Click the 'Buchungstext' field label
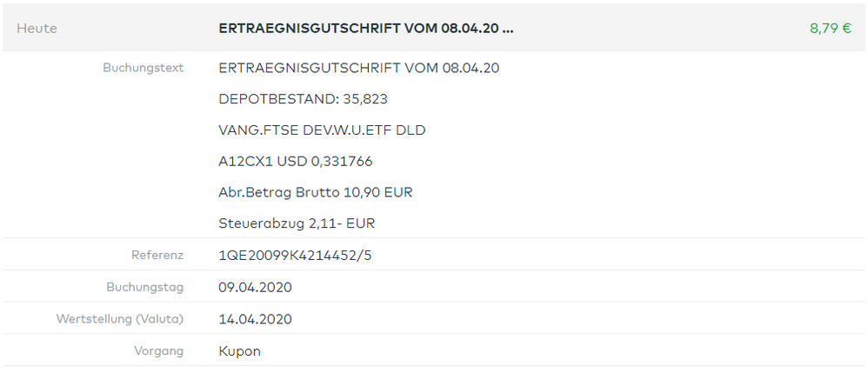 click(x=144, y=68)
